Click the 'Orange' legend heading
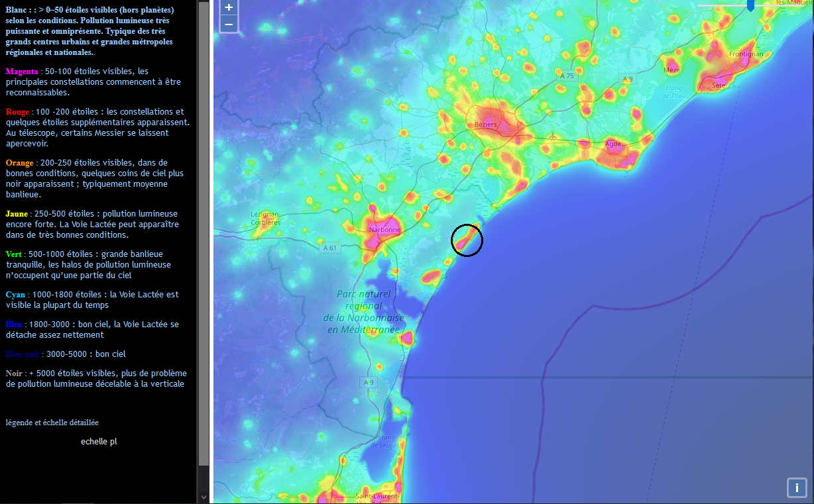Image resolution: width=814 pixels, height=504 pixels. coord(20,163)
